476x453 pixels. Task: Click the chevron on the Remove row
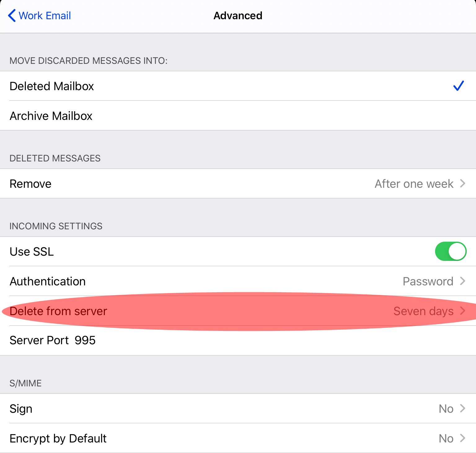tap(463, 183)
